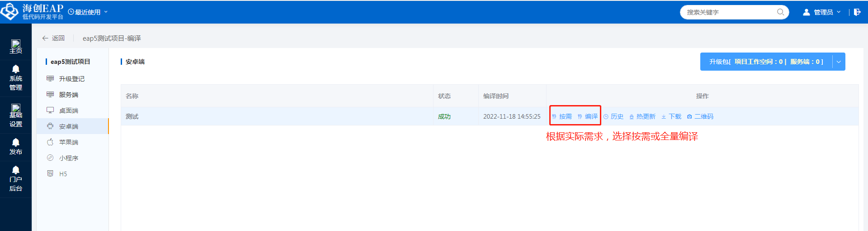This screenshot has height=231, width=868.
Task: Select 服务端 menu item
Action: 68,95
